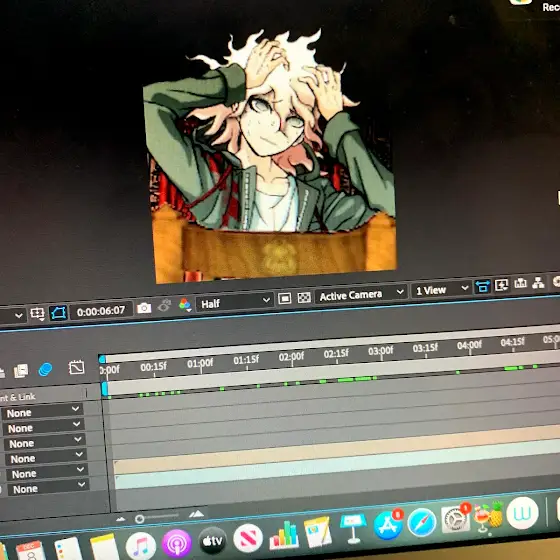Image resolution: width=560 pixels, height=560 pixels.
Task: Click the current time 0:00:06:07 field
Action: pyautogui.click(x=101, y=311)
